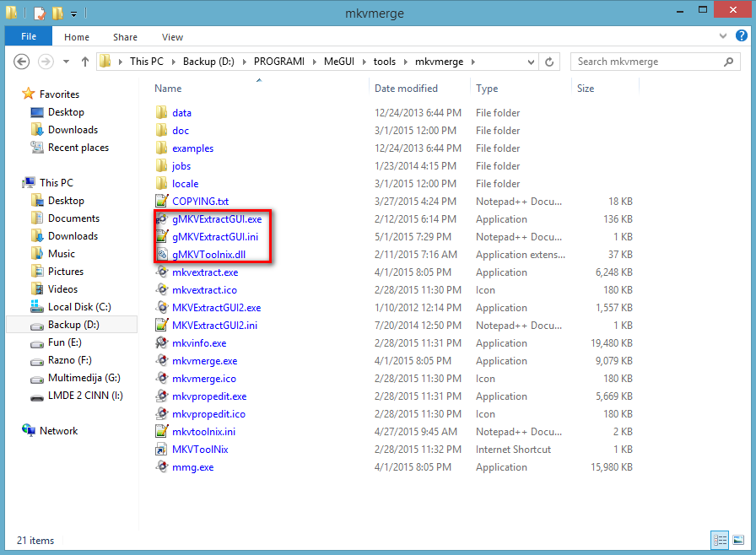Select the doc folder icon

click(x=161, y=130)
